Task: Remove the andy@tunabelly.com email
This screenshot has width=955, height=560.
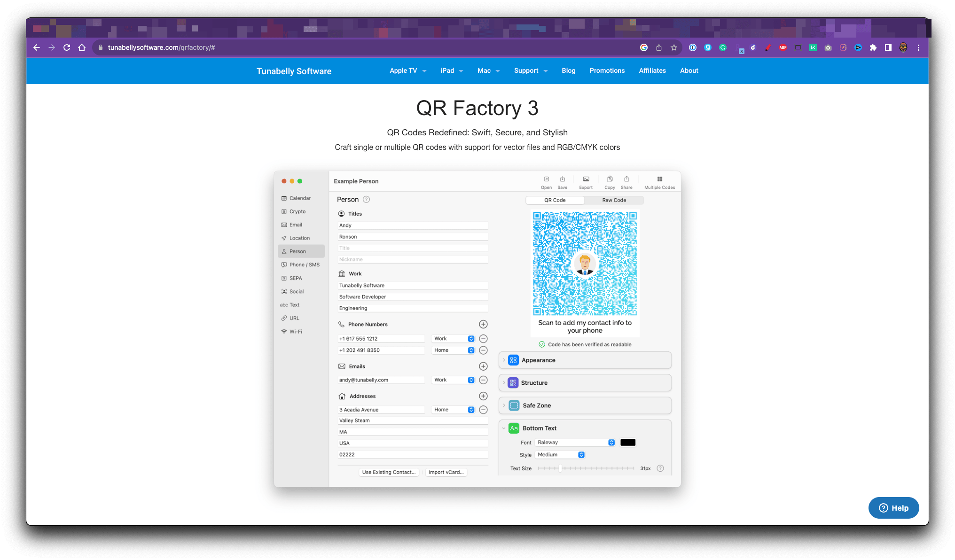Action: click(x=483, y=380)
